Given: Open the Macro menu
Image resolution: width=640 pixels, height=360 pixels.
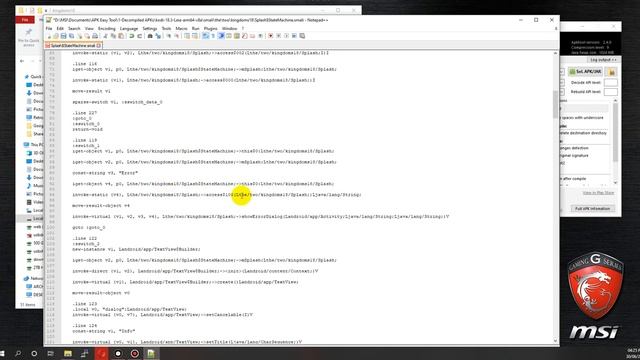Looking at the screenshot, I should (181, 29).
